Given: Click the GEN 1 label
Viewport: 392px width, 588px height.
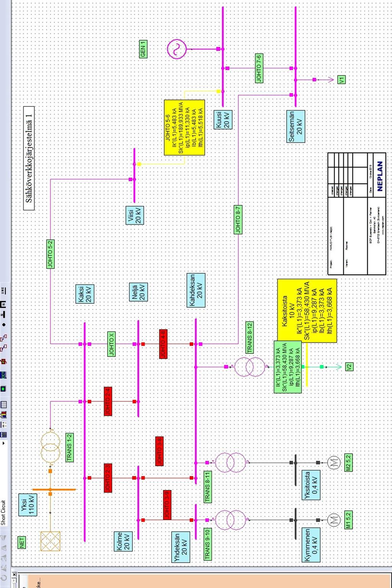Looking at the screenshot, I should pos(142,49).
